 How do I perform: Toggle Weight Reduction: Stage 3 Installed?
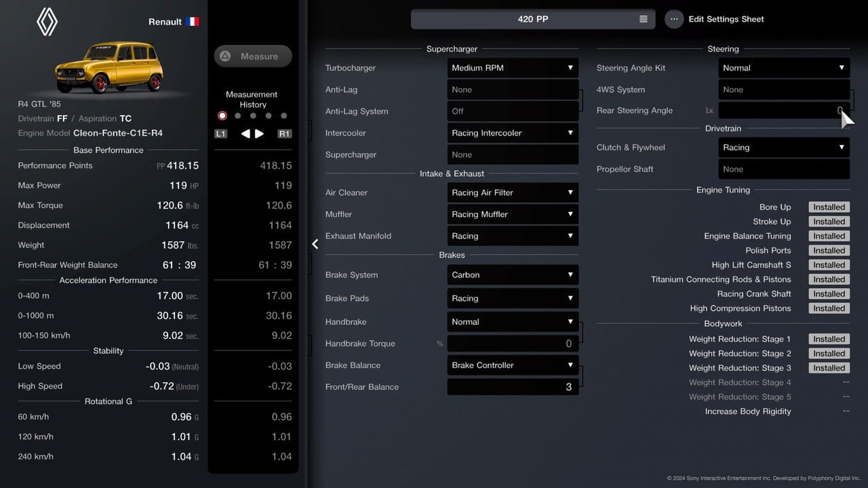[x=829, y=368]
